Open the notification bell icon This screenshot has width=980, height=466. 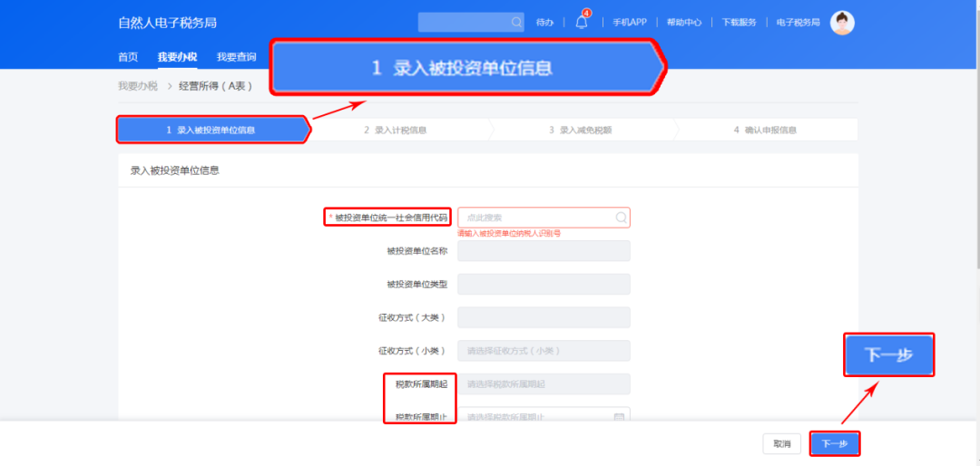pyautogui.click(x=582, y=22)
